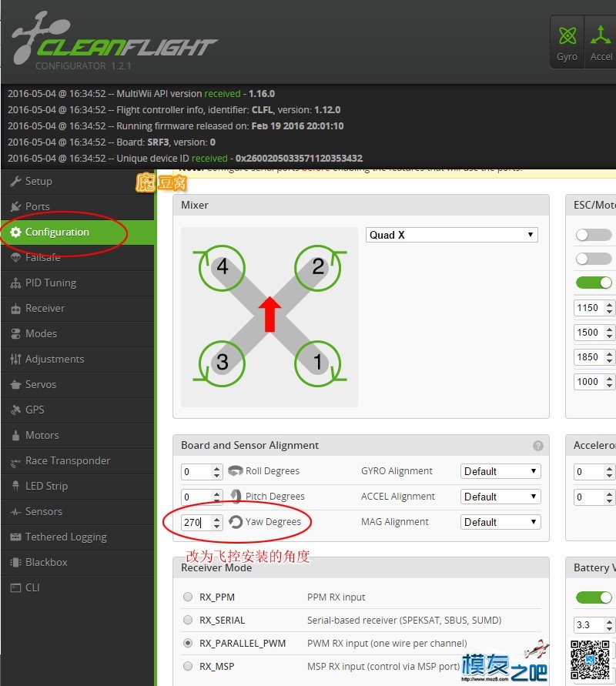The width and height of the screenshot is (616, 686).
Task: Click the Gyro sensor status icon
Action: pos(567,35)
